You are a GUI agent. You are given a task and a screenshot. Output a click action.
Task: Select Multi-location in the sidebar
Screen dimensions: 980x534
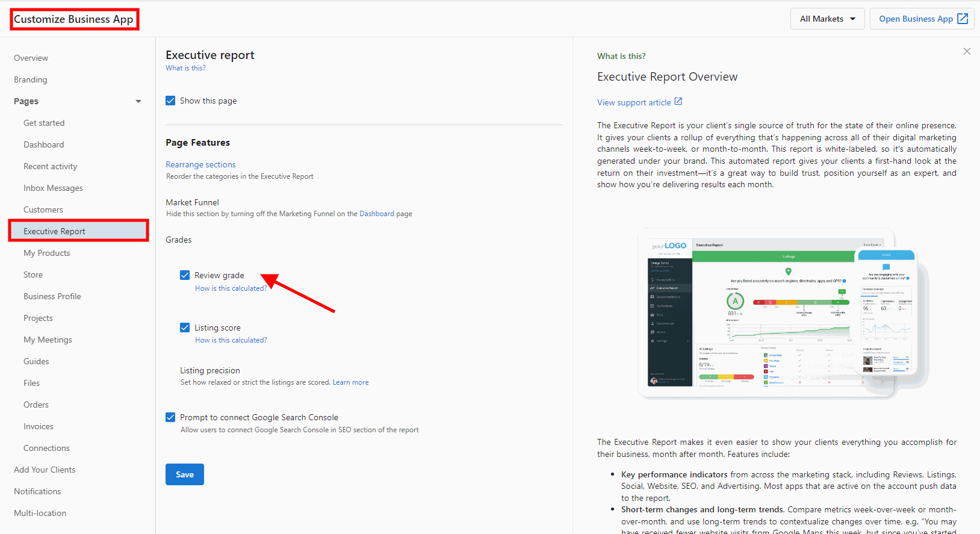(40, 513)
